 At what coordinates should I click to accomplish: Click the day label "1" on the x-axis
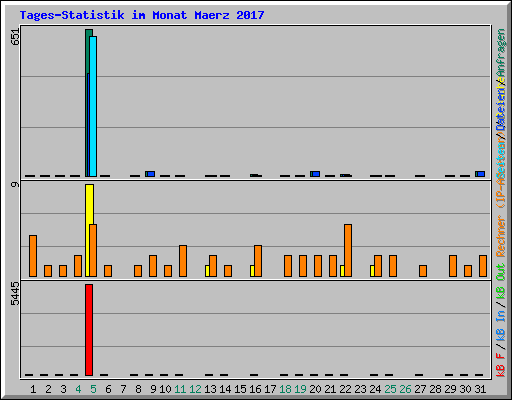pos(33,389)
